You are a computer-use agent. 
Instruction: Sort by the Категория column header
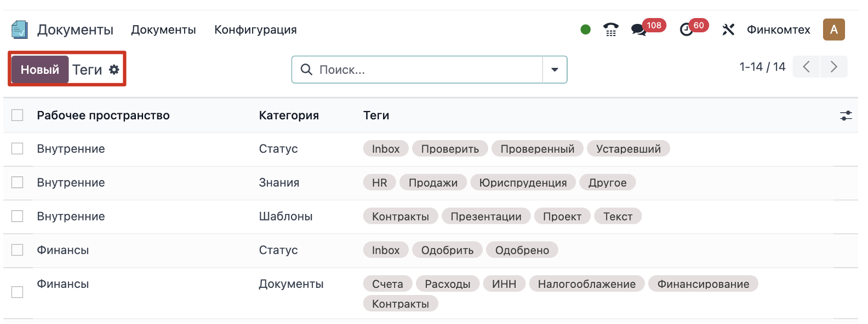pos(289,115)
